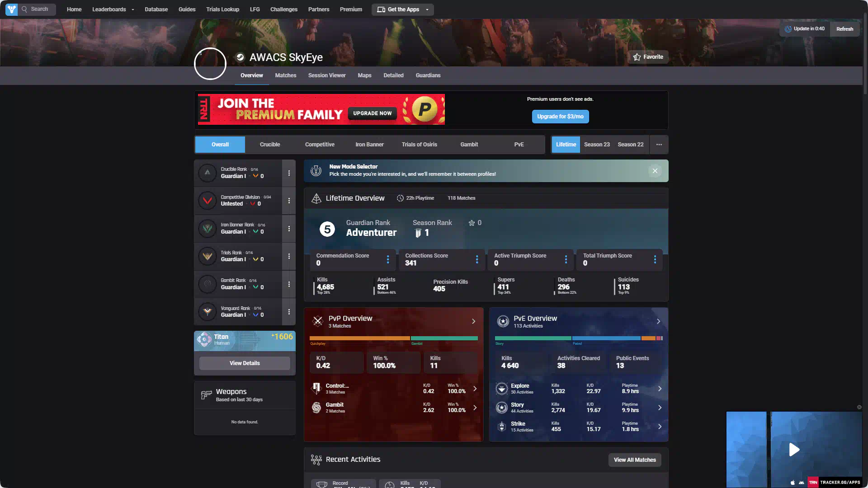Click the Crucible Rank emblem icon
The image size is (868, 488).
[208, 173]
